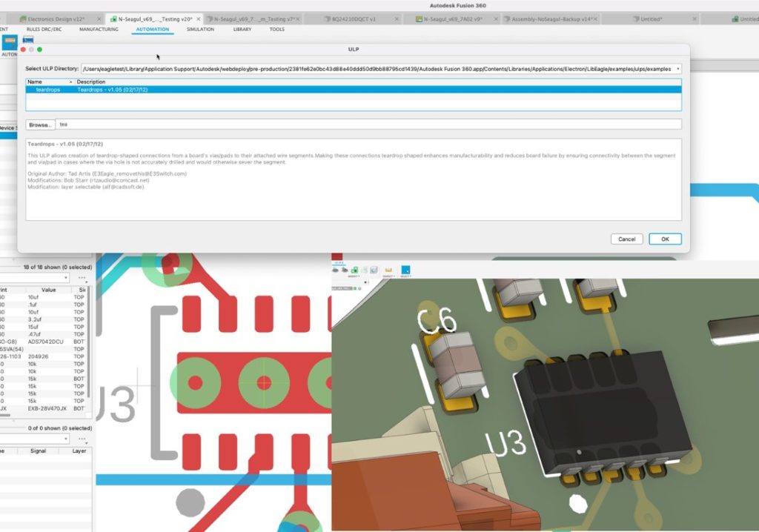Click the blue Select icon in the 3D viewport toolbar
This screenshot has width=759, height=532.
tap(405, 269)
